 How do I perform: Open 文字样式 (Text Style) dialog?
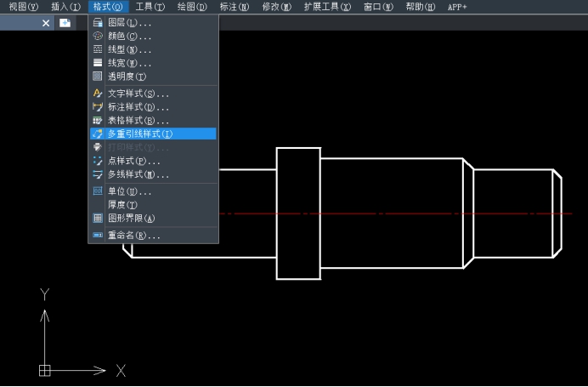click(138, 94)
